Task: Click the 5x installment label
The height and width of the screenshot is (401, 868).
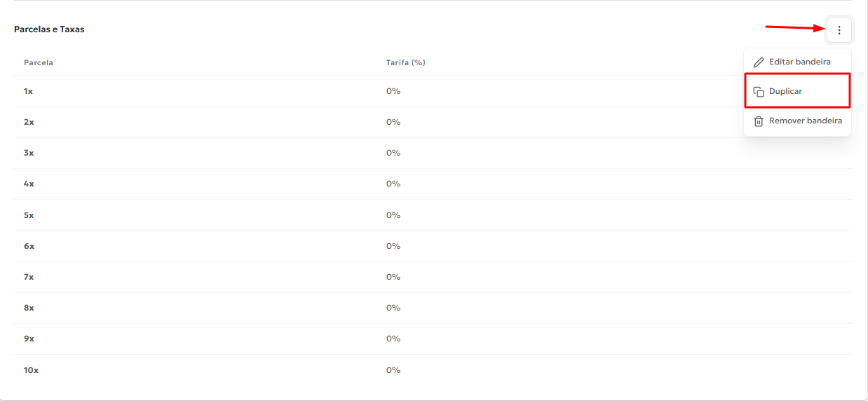Action: pyautogui.click(x=29, y=215)
